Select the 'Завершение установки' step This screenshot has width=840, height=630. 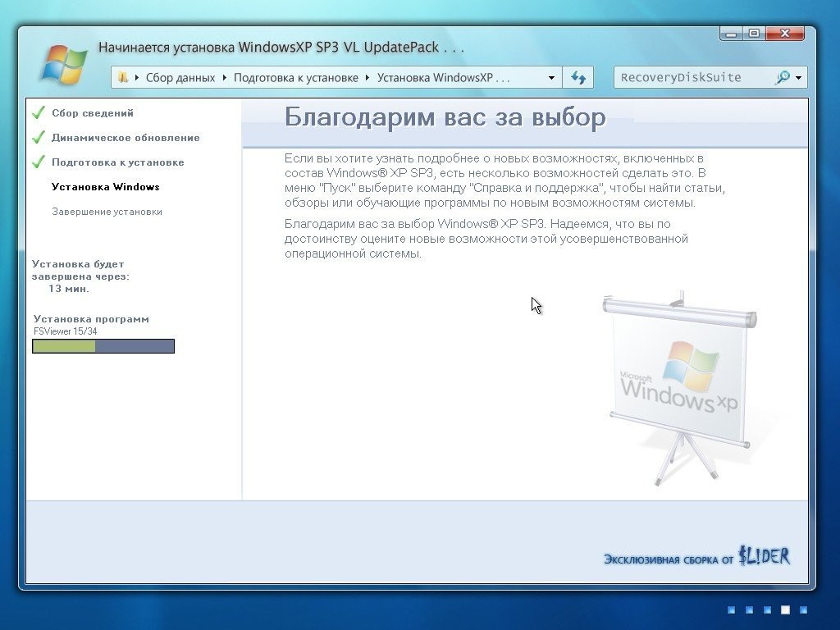[107, 212]
